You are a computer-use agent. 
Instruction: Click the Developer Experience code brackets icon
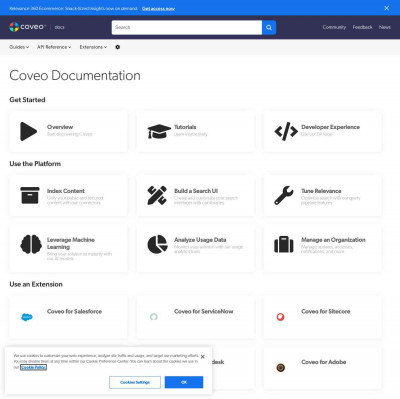pyautogui.click(x=286, y=131)
